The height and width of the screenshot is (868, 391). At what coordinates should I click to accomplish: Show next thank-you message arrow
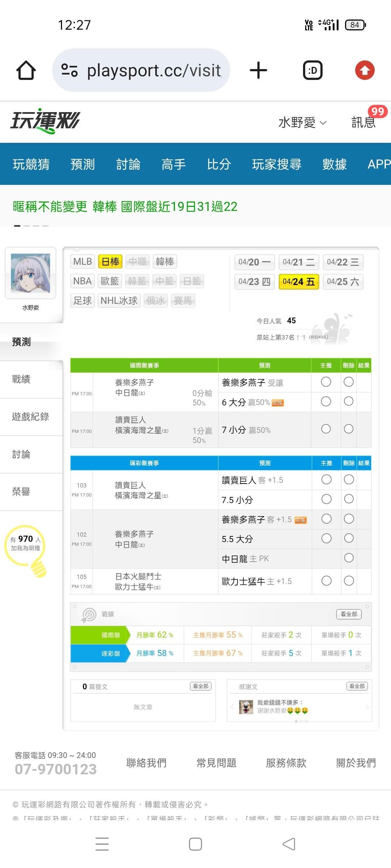coord(367,707)
